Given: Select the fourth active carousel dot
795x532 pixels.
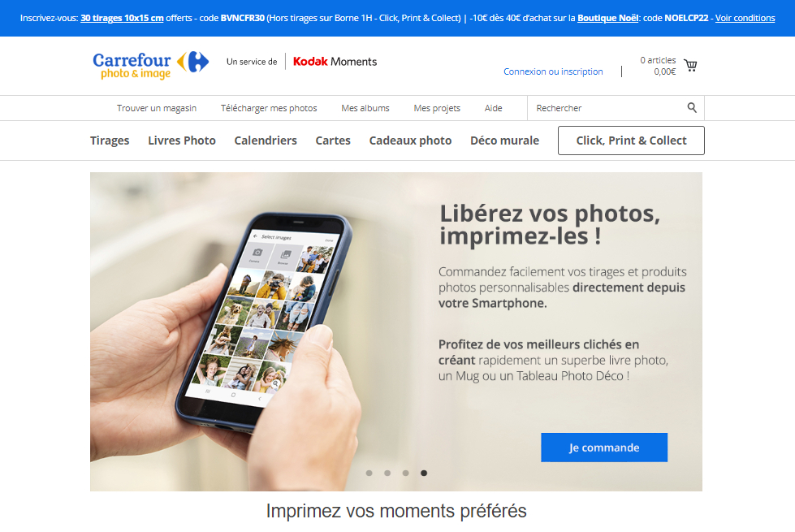Looking at the screenshot, I should click(x=424, y=474).
